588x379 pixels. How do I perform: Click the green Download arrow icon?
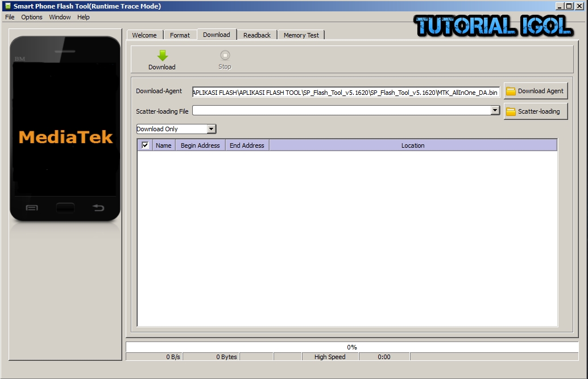pyautogui.click(x=163, y=56)
